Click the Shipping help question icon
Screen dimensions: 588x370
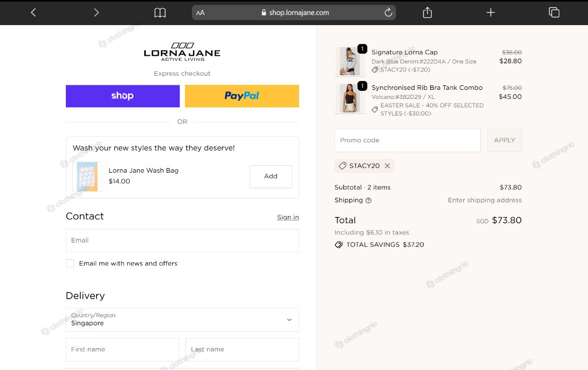pyautogui.click(x=368, y=200)
